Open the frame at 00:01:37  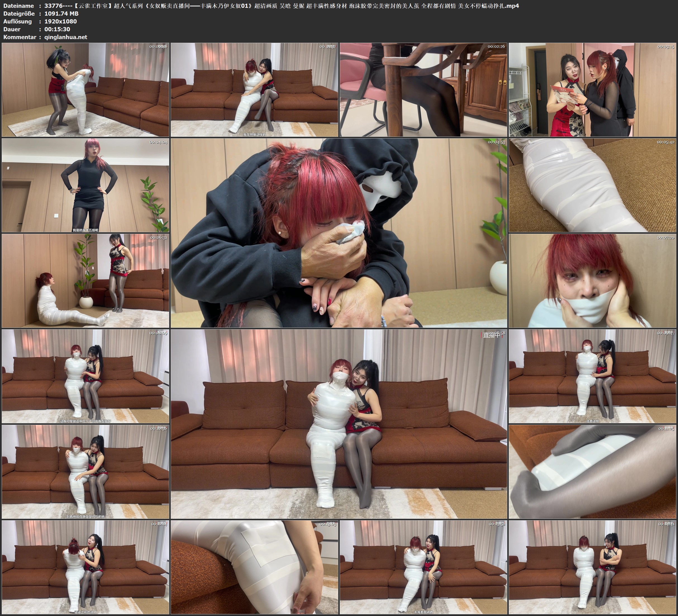pyautogui.click(x=254, y=90)
